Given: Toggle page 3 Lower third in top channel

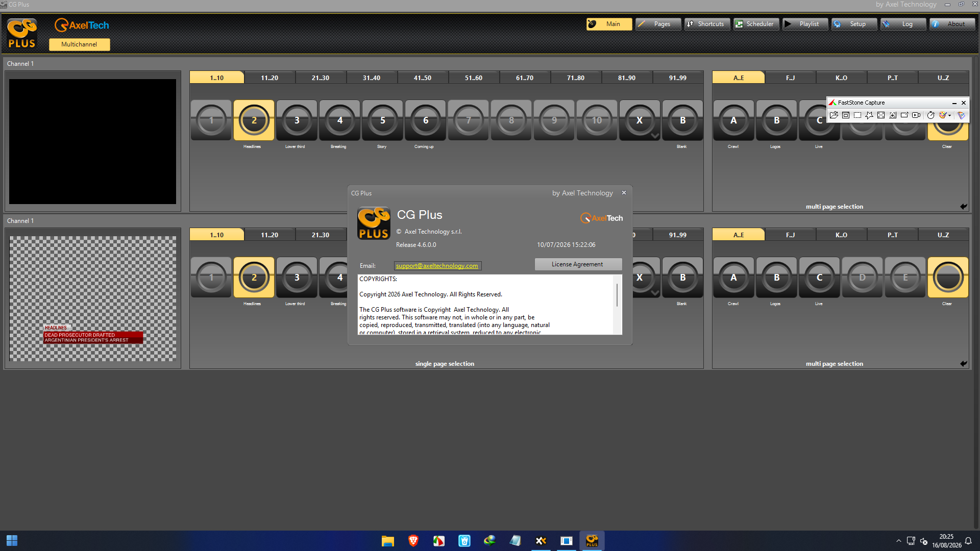Looking at the screenshot, I should pyautogui.click(x=297, y=120).
